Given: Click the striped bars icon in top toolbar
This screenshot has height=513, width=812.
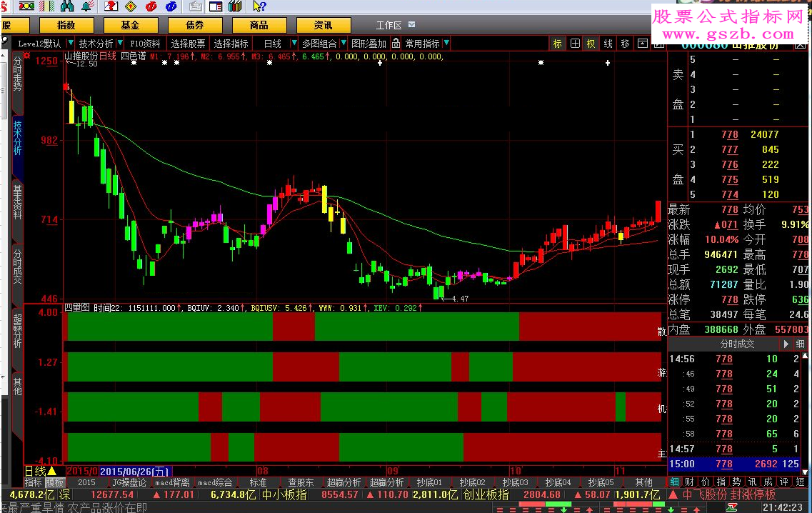Looking at the screenshot, I should point(47,6).
